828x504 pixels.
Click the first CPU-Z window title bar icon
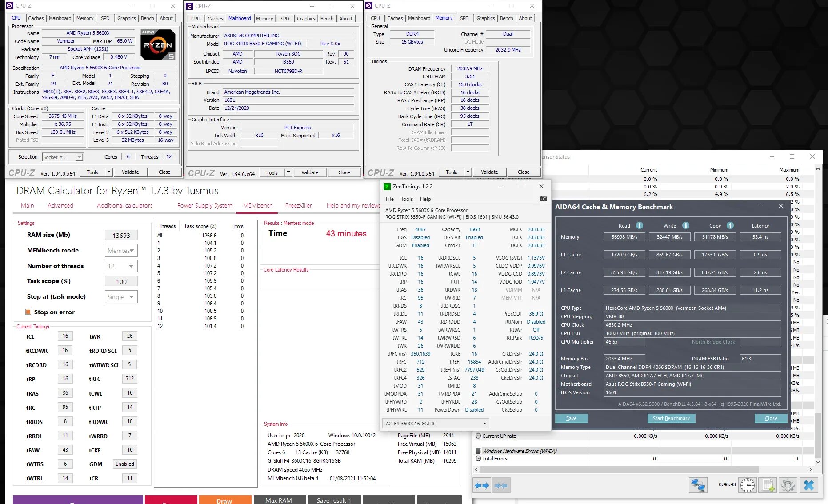pyautogui.click(x=11, y=6)
